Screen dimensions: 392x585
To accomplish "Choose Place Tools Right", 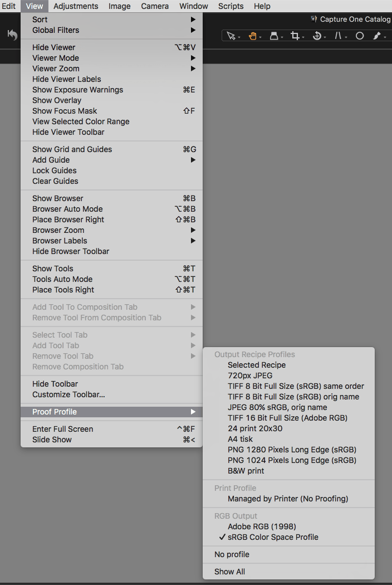I will 112,290.
